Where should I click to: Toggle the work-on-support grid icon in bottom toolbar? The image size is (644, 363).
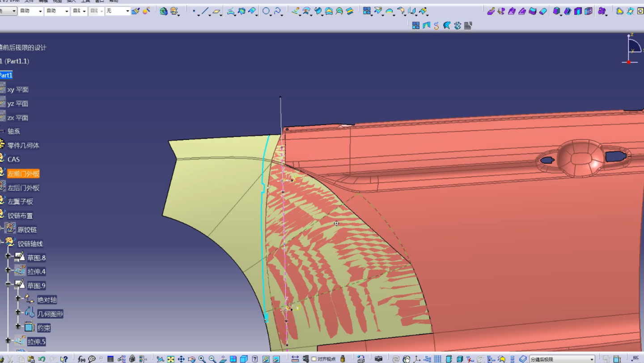[x=438, y=359]
